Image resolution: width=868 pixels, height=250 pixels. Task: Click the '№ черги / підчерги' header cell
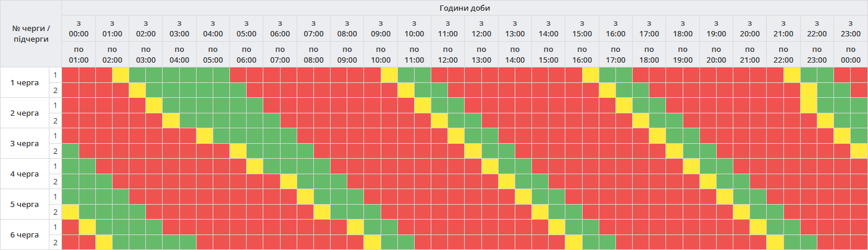click(x=31, y=33)
